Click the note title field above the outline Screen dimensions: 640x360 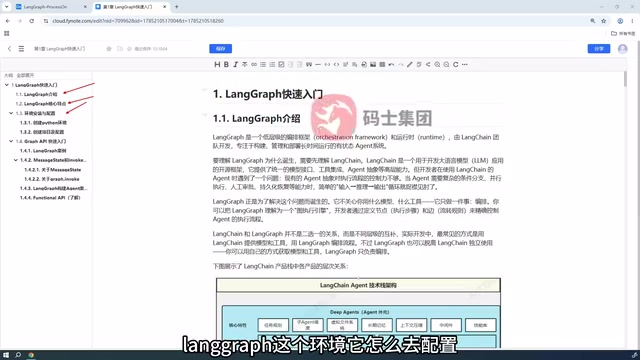point(60,49)
